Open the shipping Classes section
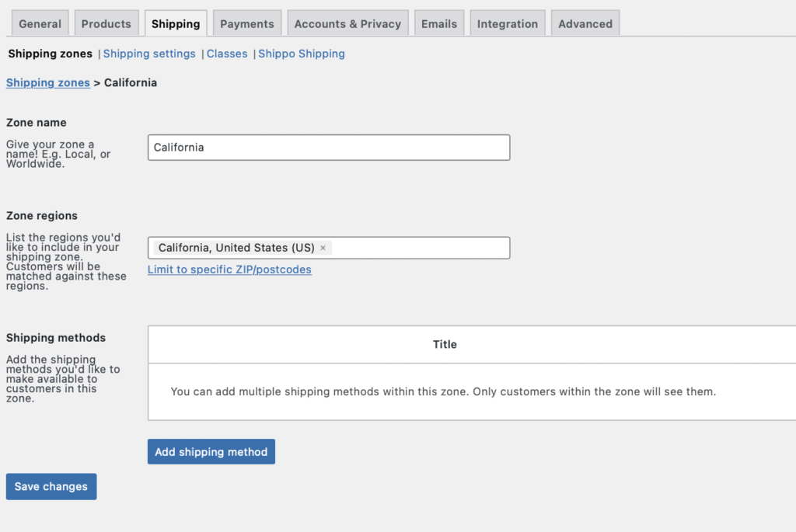 pos(227,54)
